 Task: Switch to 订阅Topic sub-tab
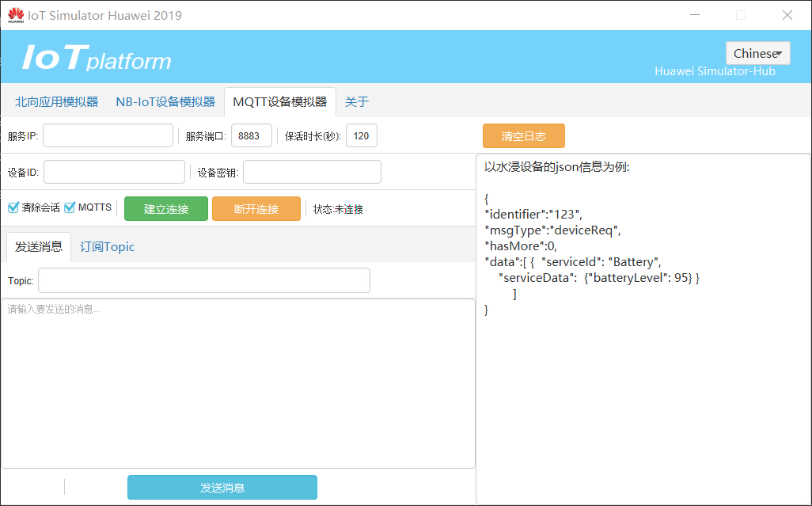point(107,246)
